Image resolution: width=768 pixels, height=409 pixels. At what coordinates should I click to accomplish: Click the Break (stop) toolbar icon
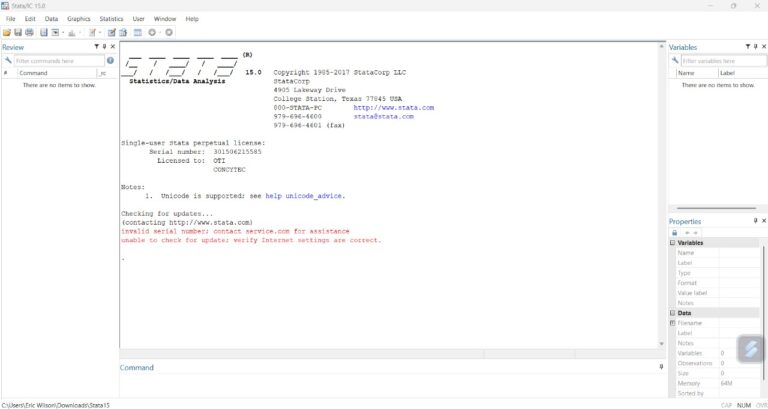168,32
